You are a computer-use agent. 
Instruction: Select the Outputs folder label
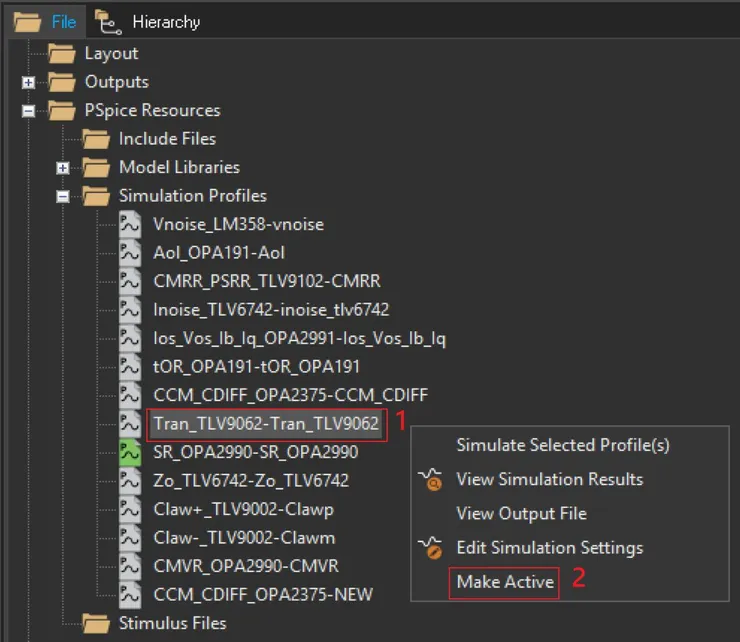(117, 82)
